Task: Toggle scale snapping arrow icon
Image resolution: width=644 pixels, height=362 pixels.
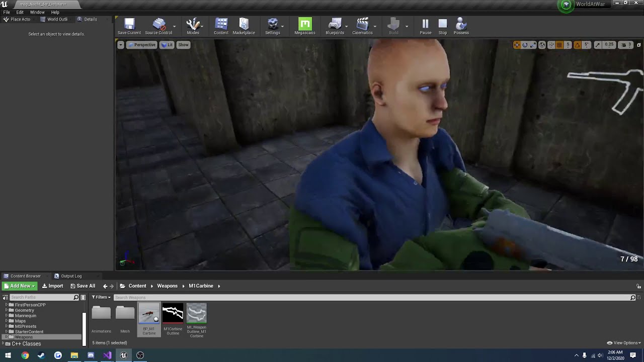Action: (x=597, y=45)
